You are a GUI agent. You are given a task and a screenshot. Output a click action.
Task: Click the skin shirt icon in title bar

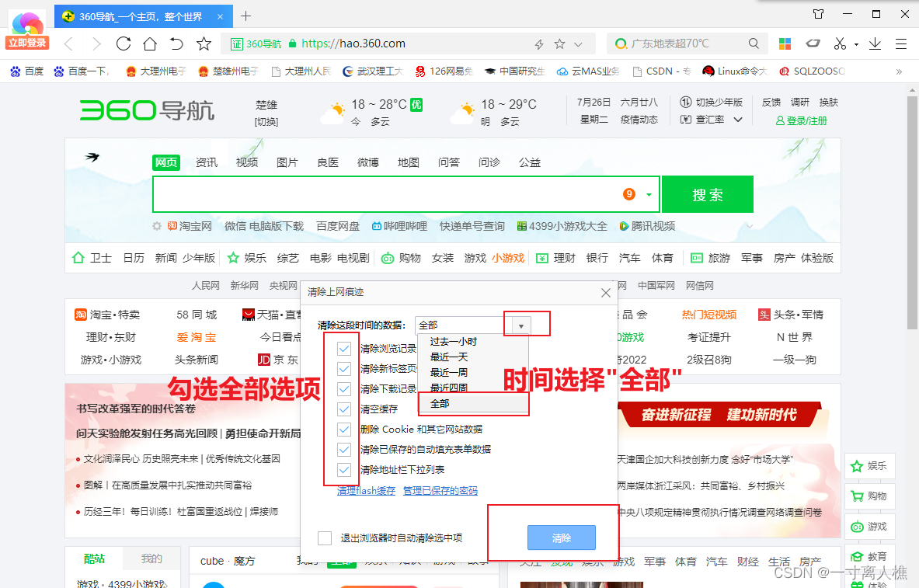point(818,13)
